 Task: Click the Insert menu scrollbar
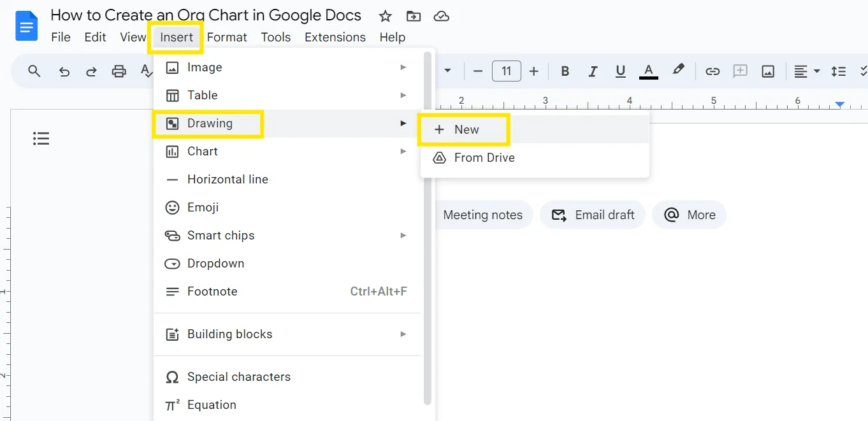click(x=428, y=228)
